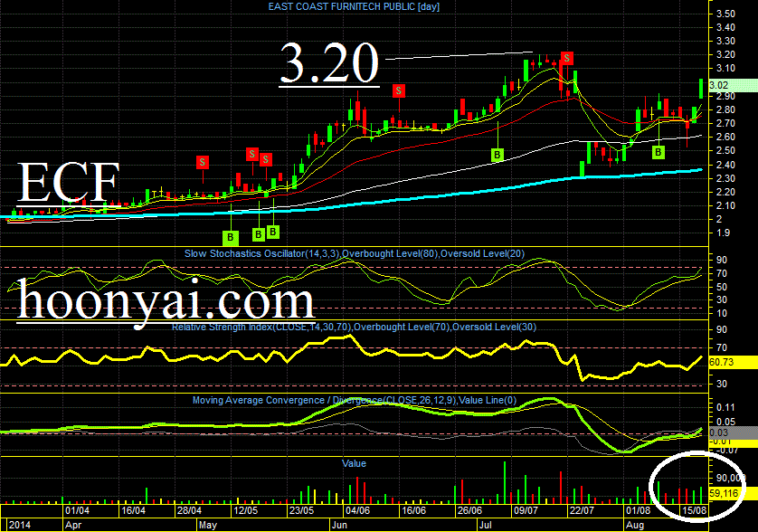
Task: Click the 22/07 date on the time axis
Action: click(x=582, y=510)
